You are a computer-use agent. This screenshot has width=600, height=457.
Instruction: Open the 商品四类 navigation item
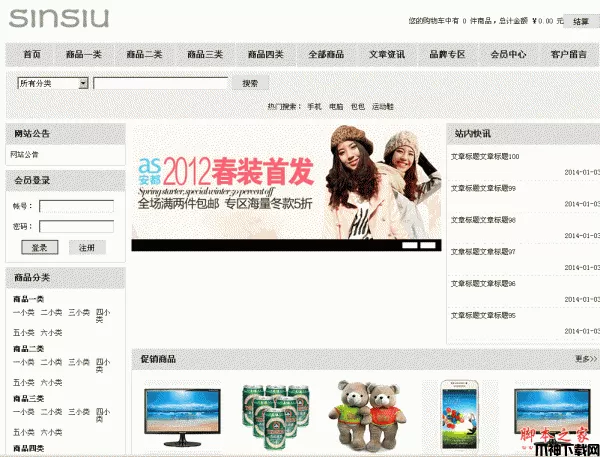tap(266, 54)
